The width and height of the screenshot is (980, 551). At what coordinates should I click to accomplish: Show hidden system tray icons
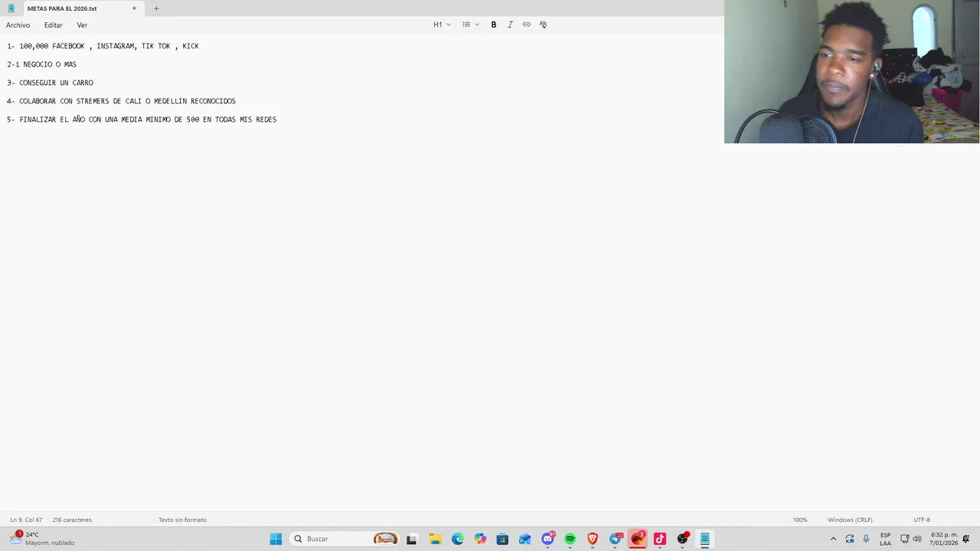tap(833, 539)
